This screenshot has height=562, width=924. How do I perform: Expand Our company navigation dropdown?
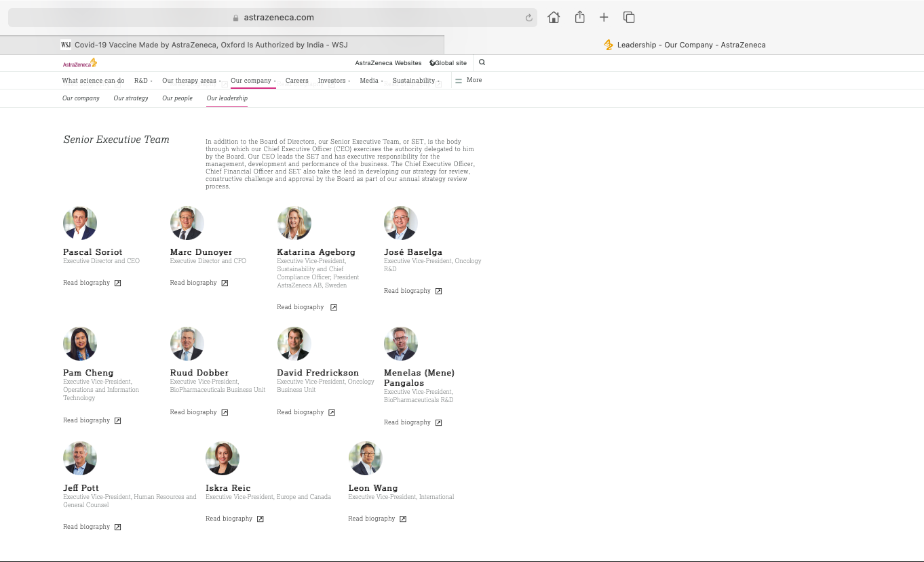click(253, 81)
